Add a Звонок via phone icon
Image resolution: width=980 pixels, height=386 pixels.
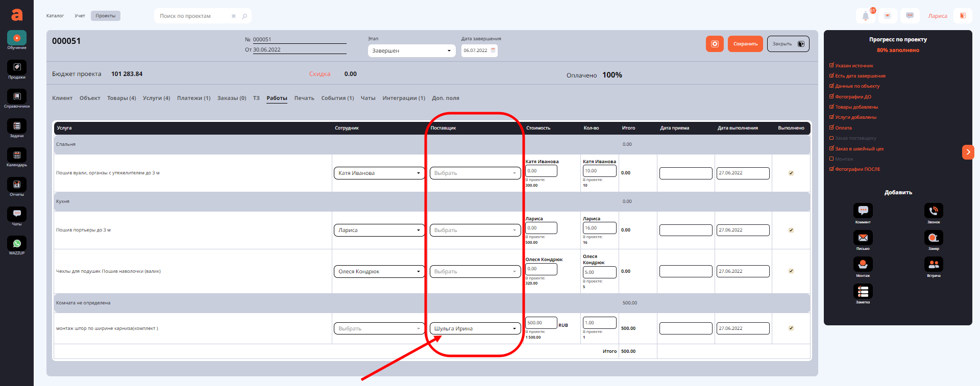pos(934,211)
